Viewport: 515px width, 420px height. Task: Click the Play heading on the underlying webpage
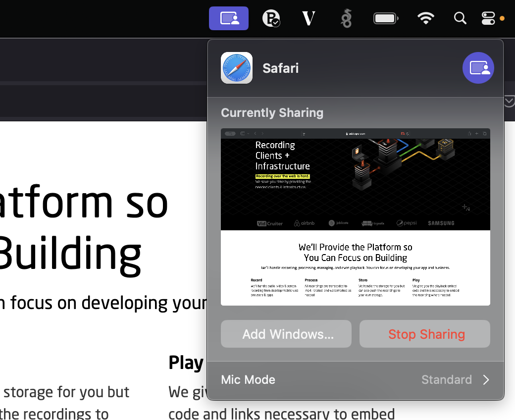click(x=185, y=362)
